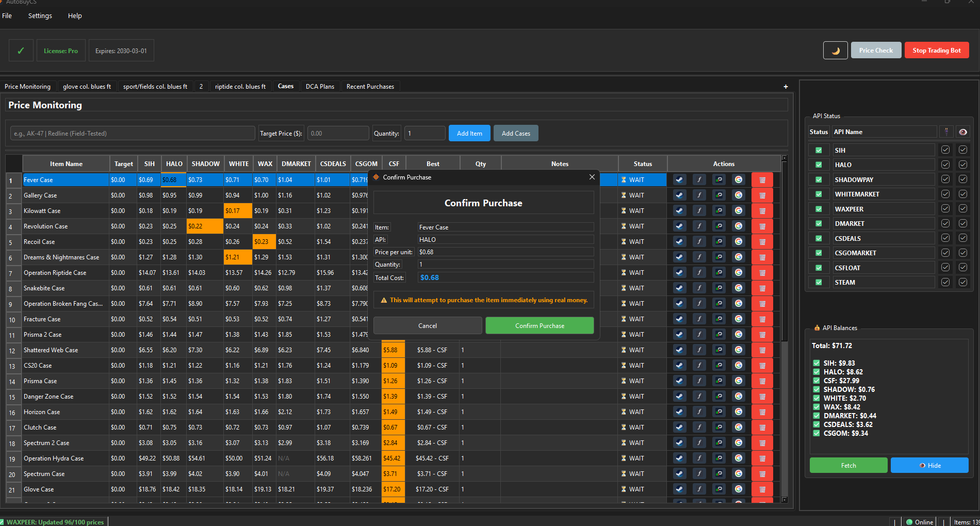The width and height of the screenshot is (980, 526).
Task: Toggle the moon dark-mode icon
Action: click(x=836, y=50)
